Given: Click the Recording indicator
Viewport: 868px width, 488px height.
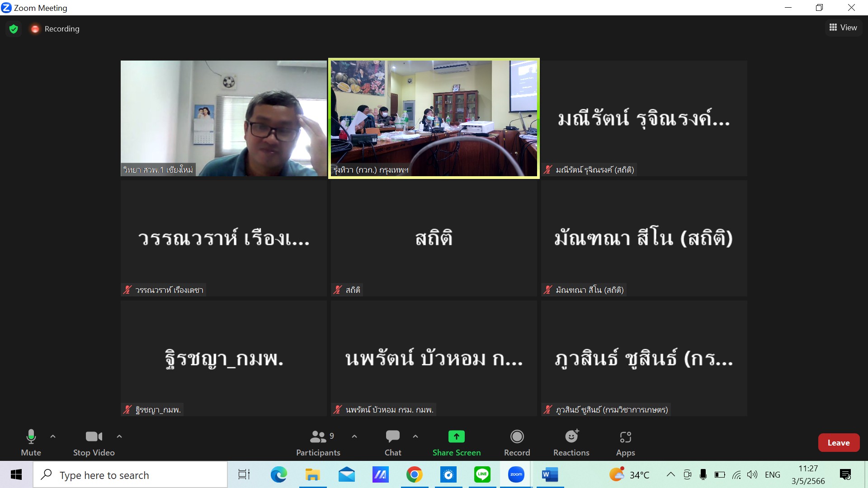Looking at the screenshot, I should 55,29.
